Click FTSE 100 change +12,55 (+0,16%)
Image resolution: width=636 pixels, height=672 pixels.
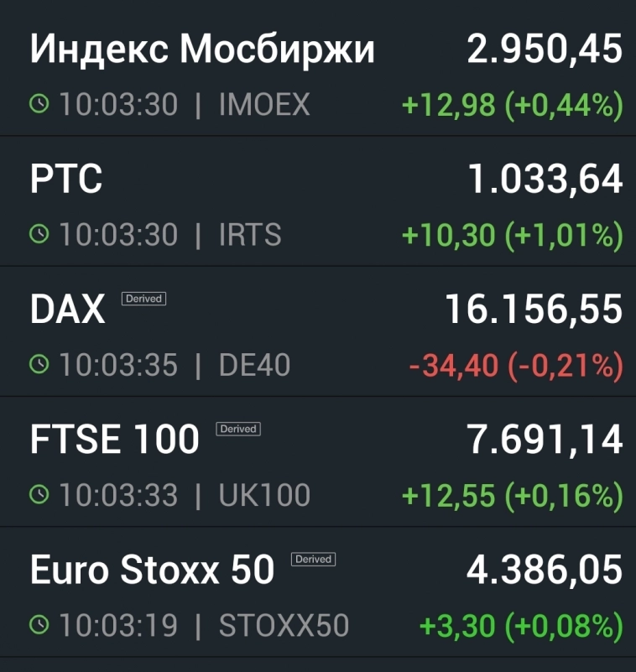[512, 495]
